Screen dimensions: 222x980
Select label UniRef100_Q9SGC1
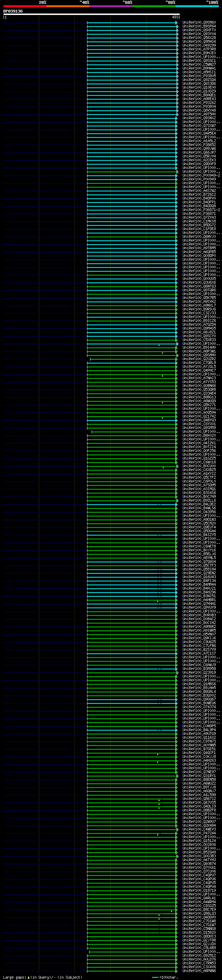click(199, 60)
